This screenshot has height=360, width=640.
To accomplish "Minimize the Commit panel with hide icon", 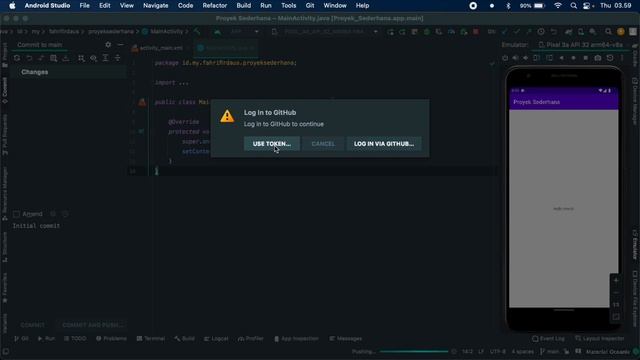I will (120, 45).
